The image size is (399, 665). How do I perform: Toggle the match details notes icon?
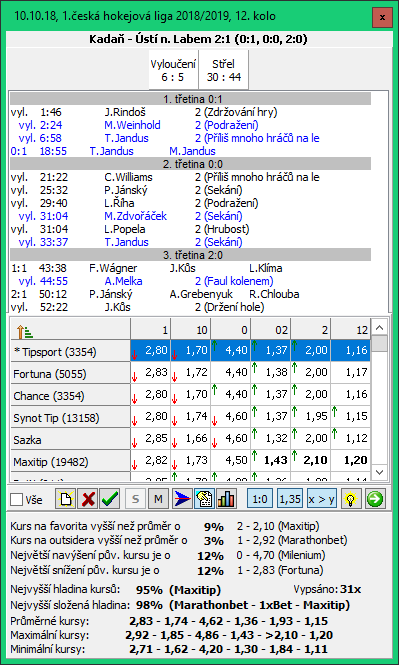tap(204, 500)
